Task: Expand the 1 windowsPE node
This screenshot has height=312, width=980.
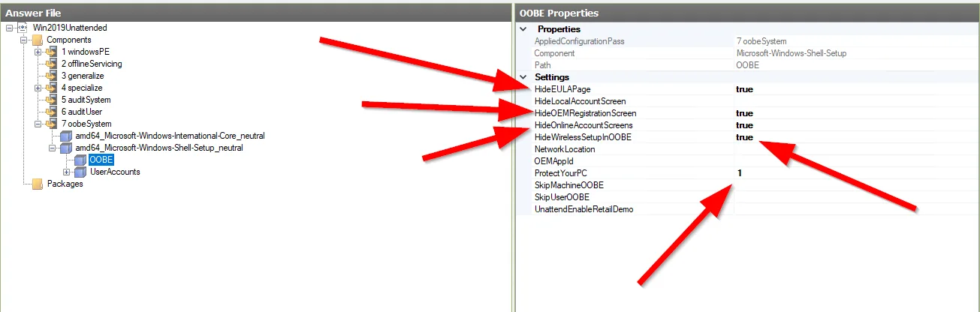Action: (38, 52)
